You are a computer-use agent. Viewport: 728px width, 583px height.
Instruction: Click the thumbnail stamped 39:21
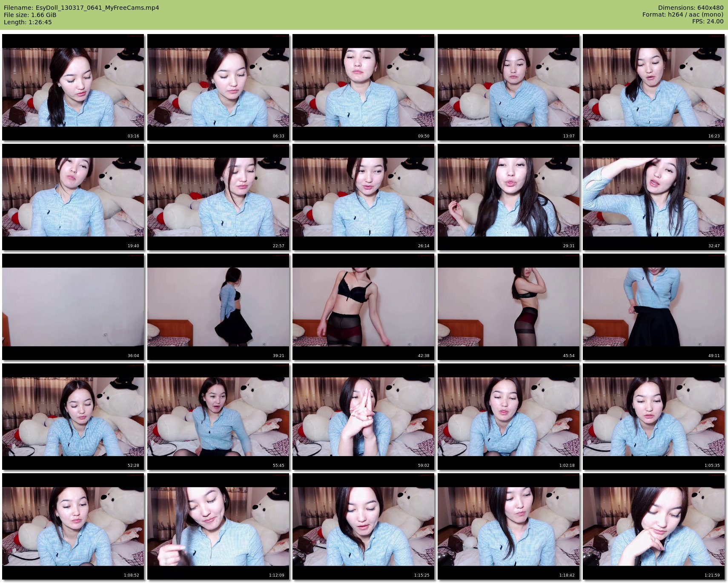tap(218, 307)
